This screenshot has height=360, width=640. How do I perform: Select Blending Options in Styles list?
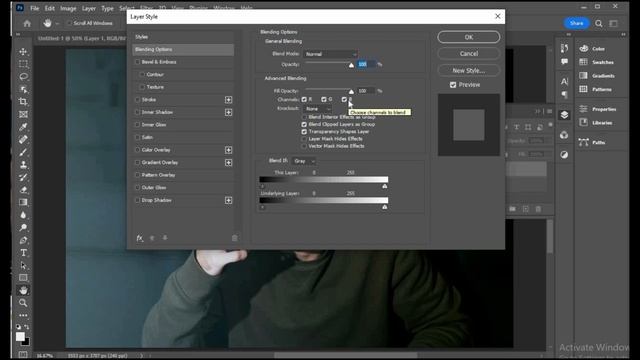pos(183,49)
